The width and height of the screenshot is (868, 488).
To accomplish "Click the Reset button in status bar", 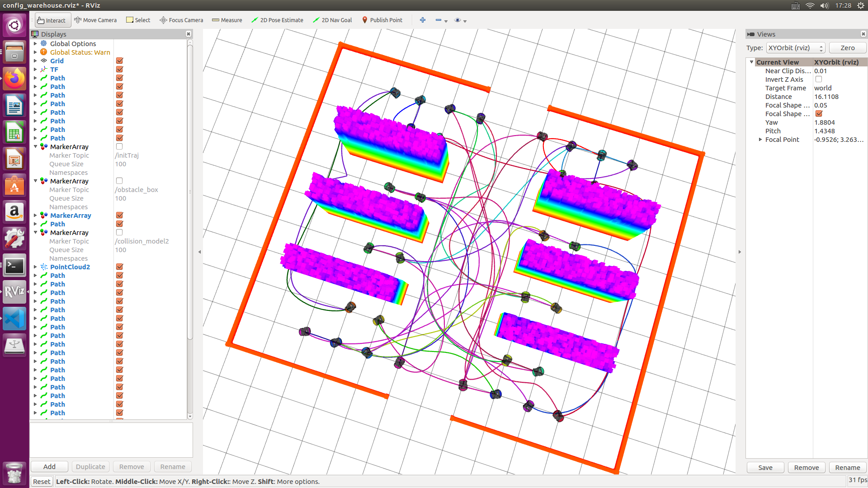I will pos(41,481).
